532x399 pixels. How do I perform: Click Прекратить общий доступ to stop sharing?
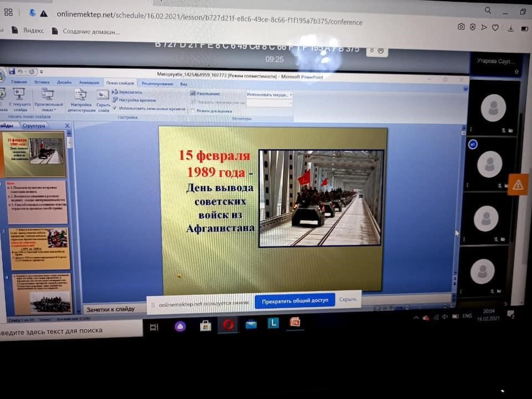[x=295, y=300]
